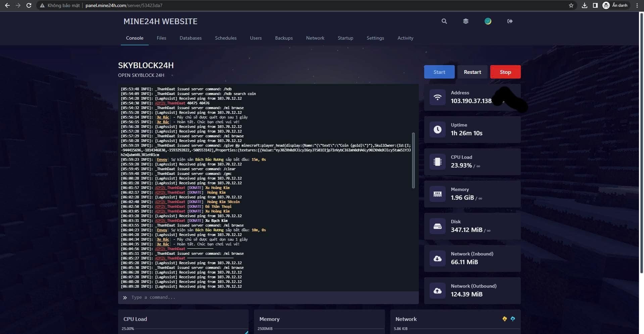Click the drive icon in Disk card
This screenshot has height=334, width=644.
pyautogui.click(x=438, y=226)
